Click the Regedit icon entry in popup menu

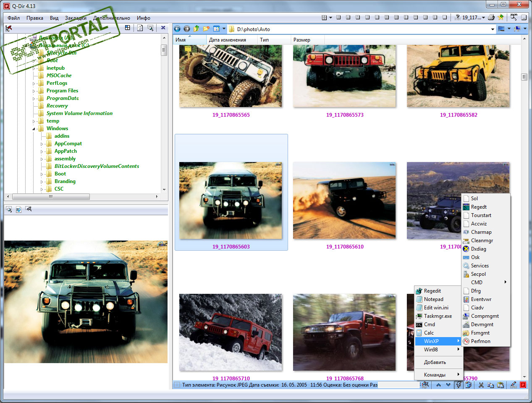[438, 291]
